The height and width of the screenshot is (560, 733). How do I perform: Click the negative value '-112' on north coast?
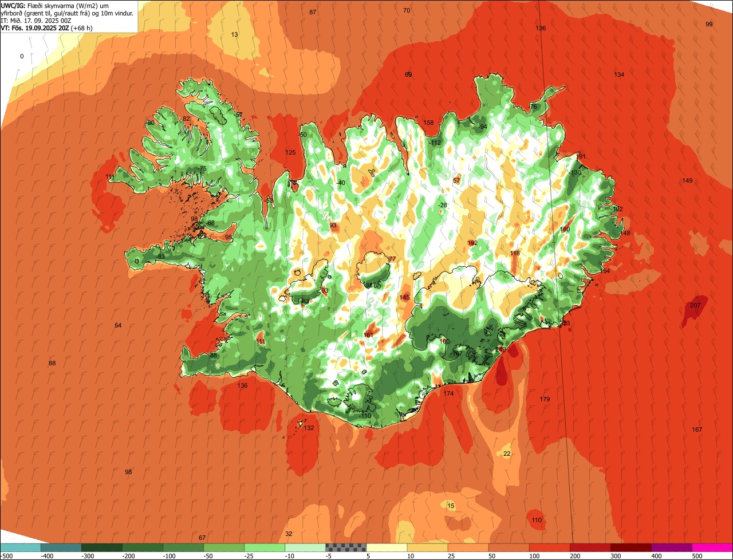[x=435, y=143]
